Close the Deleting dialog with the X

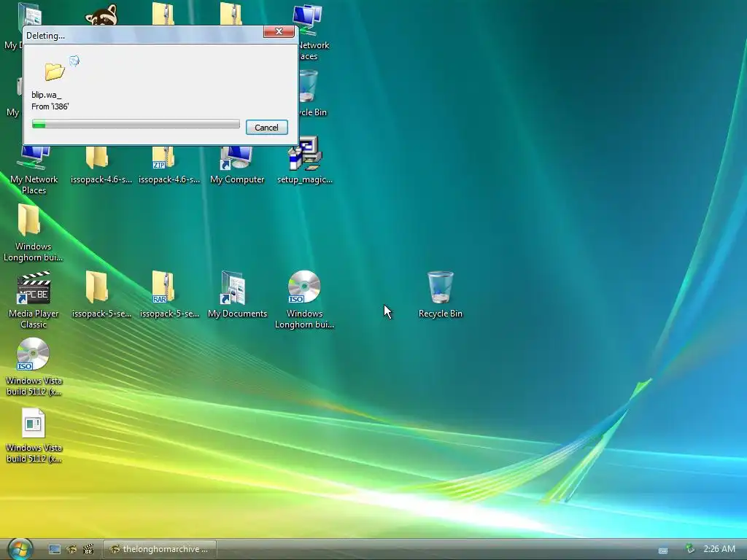pos(279,31)
